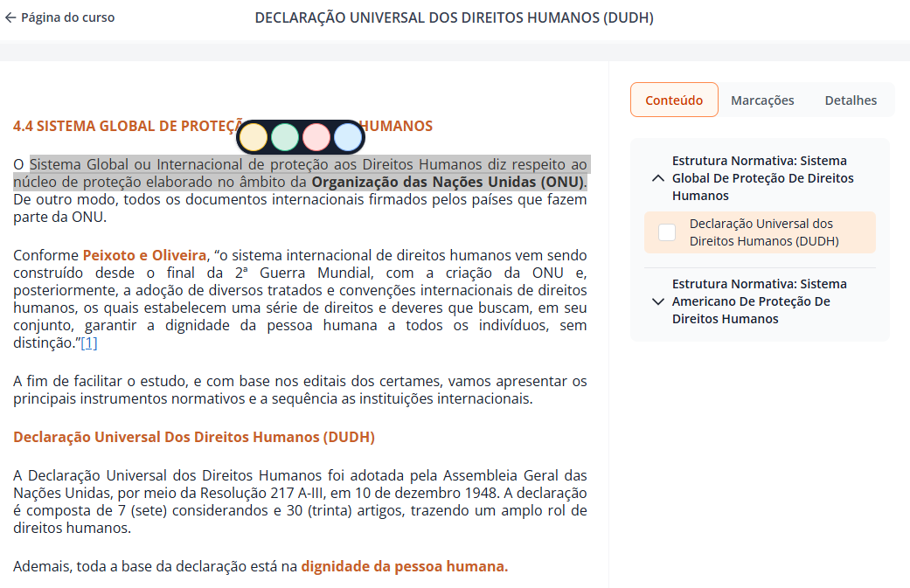Screen dimensions: 910x588
Task: Click the Estrutura Normativa: Sistema Americano title
Action: point(759,301)
